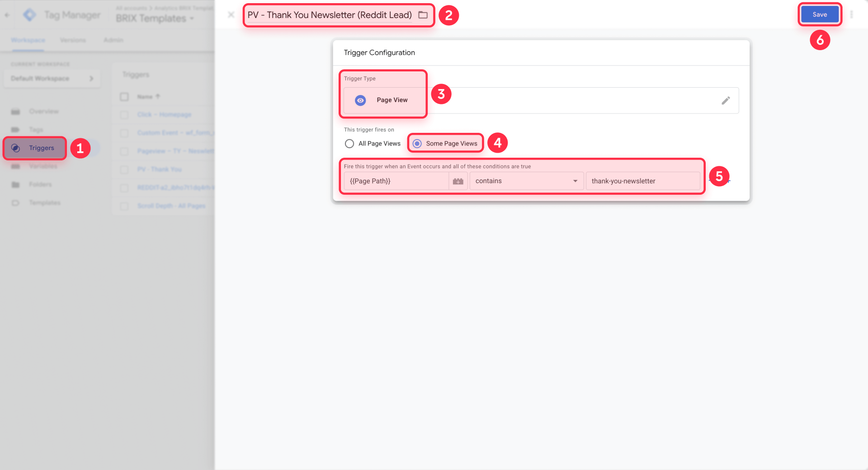
Task: Check the Scroll Depth - All Pages checkbox
Action: coord(124,206)
